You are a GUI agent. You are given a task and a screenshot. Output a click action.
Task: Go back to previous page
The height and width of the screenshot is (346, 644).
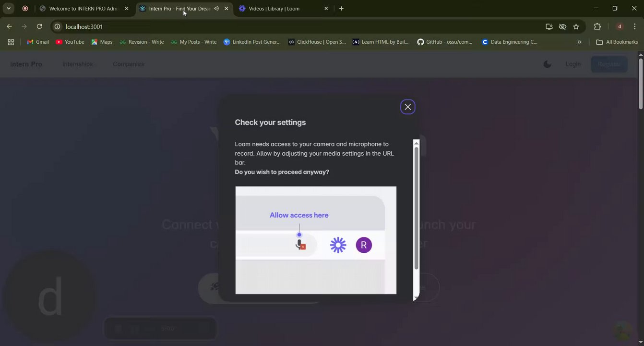9,26
